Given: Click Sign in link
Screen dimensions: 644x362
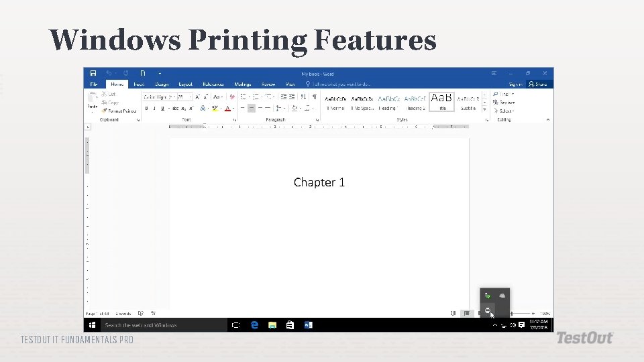Looking at the screenshot, I should coord(515,84).
